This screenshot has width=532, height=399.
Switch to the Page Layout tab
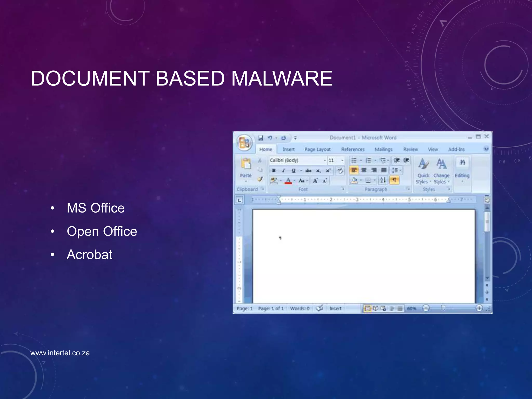[x=317, y=149]
